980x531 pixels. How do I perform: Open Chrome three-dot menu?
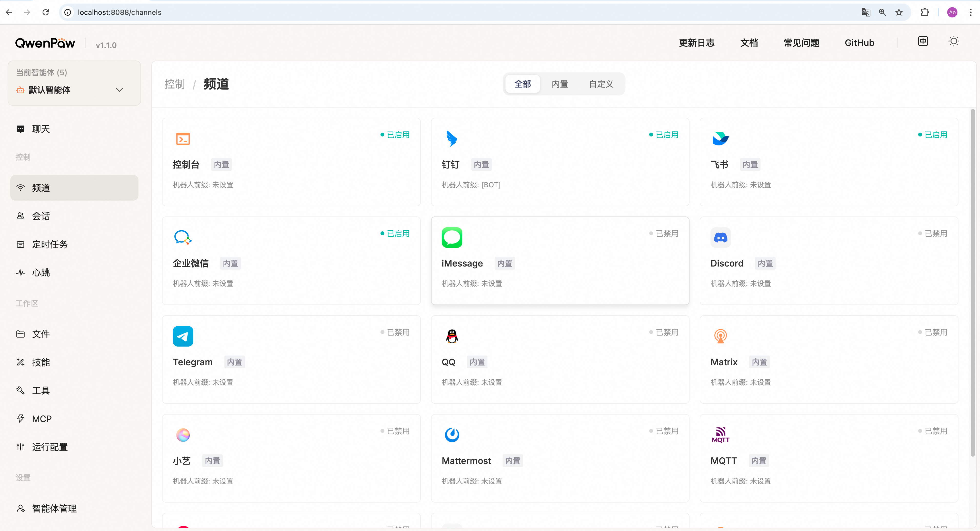pos(971,12)
